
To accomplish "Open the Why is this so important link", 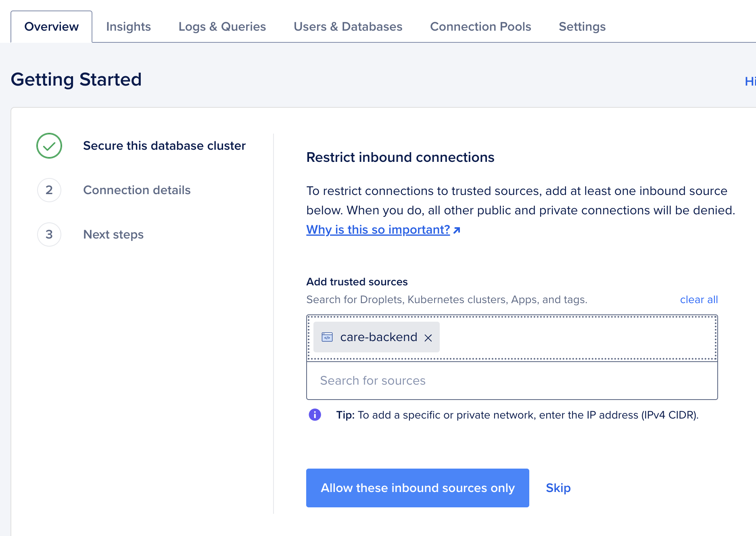I will pyautogui.click(x=378, y=230).
